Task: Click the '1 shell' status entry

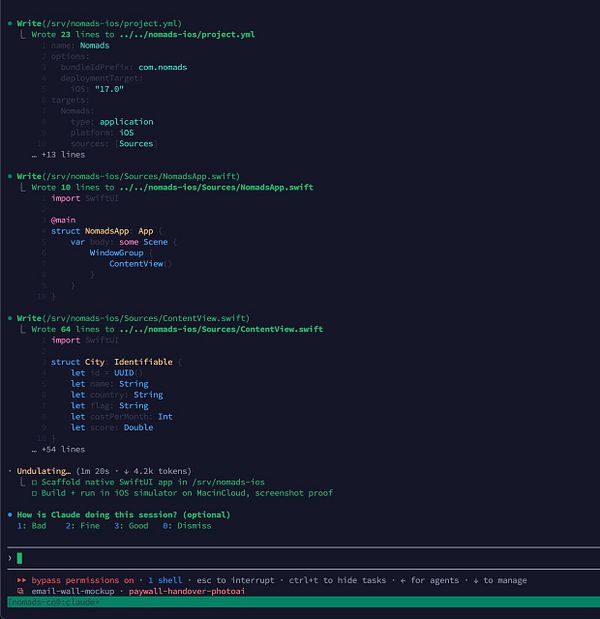Action: [x=165, y=580]
